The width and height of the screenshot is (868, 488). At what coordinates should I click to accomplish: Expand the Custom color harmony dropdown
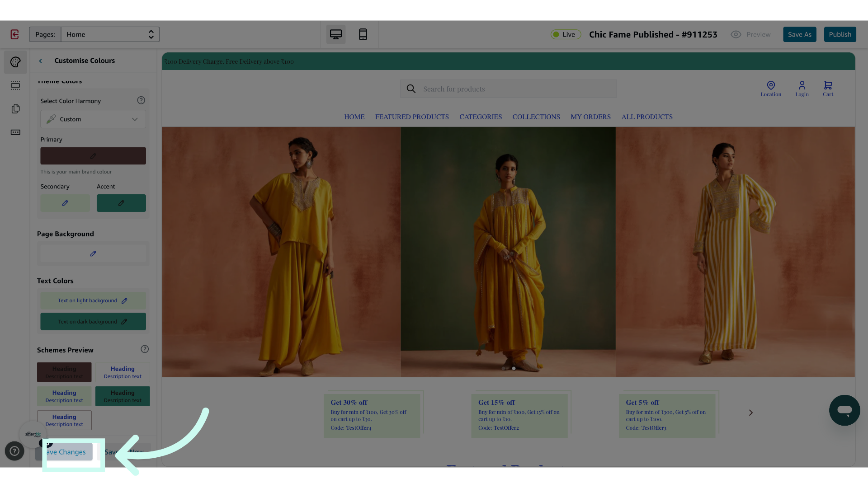[x=93, y=119]
